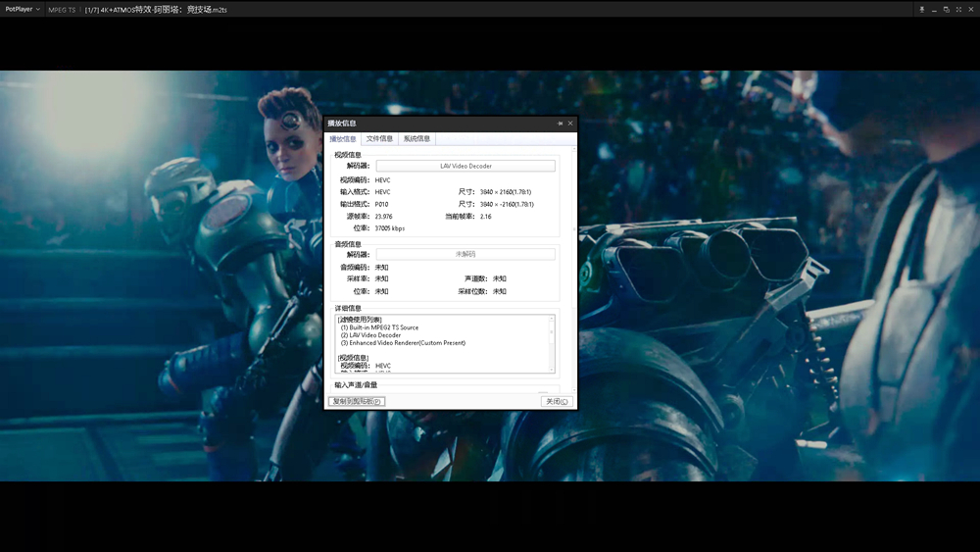
Task: Toggle always-on-top pin in PotPlayer title bar
Action: click(921, 10)
